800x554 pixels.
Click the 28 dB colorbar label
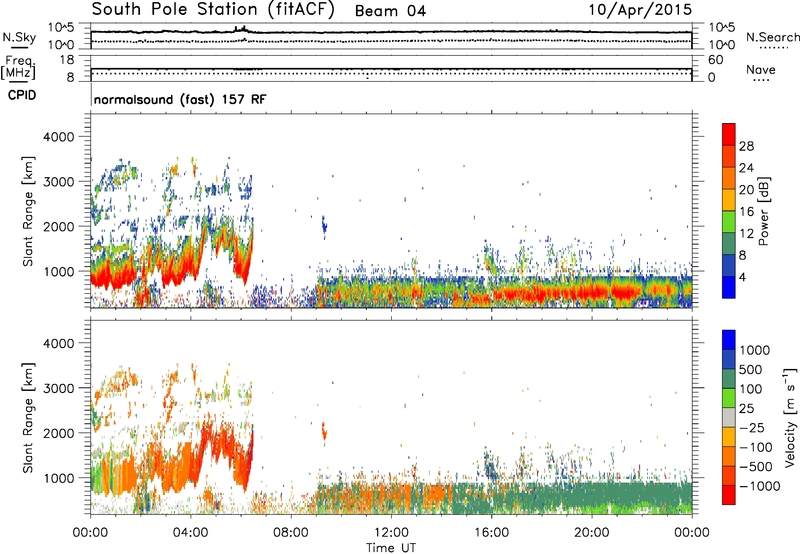[746, 146]
